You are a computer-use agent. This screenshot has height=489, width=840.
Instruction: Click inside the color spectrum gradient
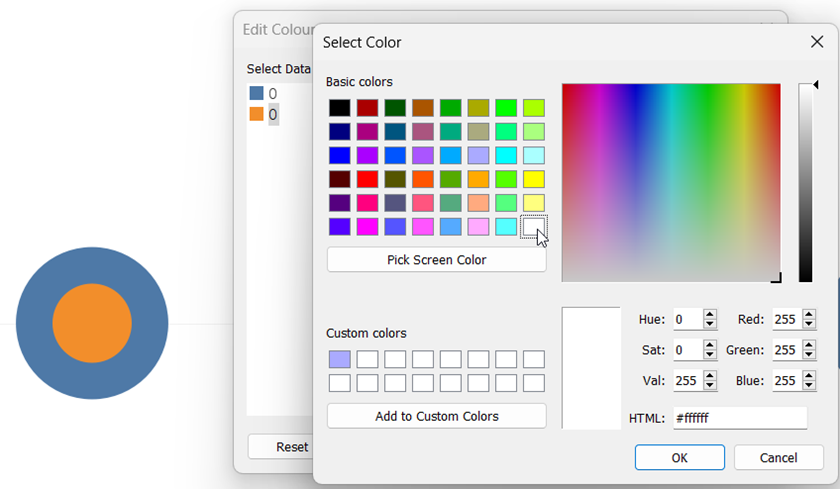pyautogui.click(x=670, y=182)
